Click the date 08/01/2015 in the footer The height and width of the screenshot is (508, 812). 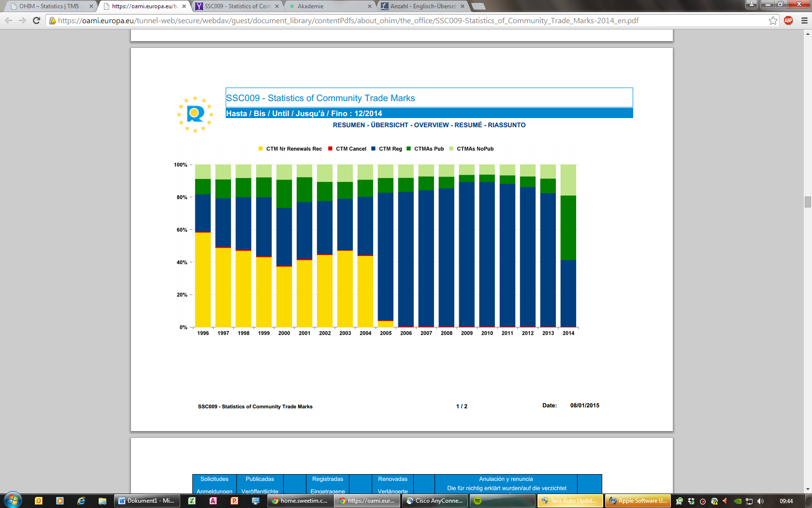coord(584,405)
